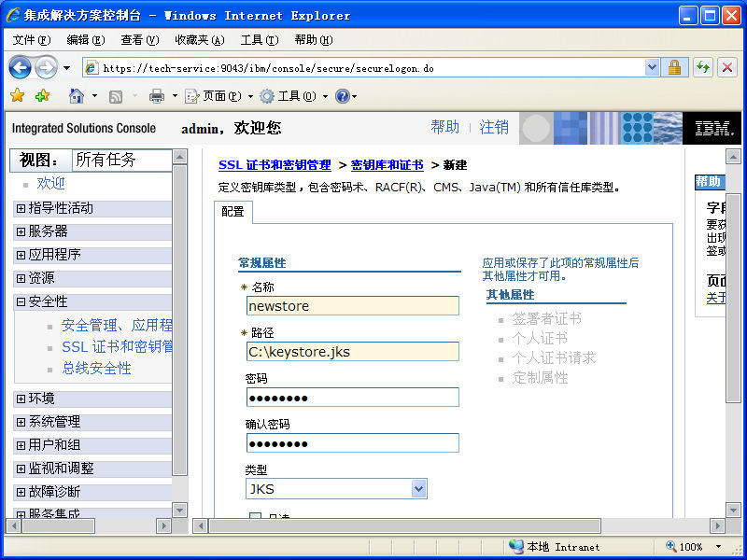Collapse the 安全性 tree node
The image size is (747, 560).
pos(21,301)
